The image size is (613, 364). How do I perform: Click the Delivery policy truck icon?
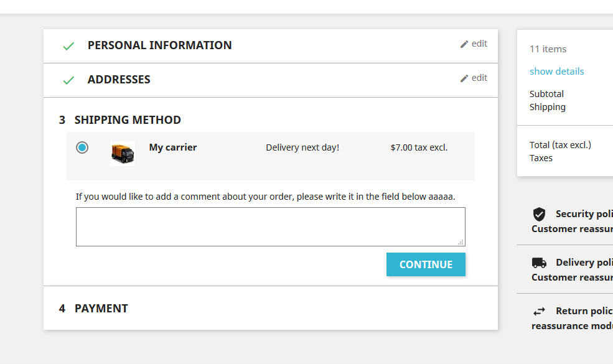tap(539, 263)
